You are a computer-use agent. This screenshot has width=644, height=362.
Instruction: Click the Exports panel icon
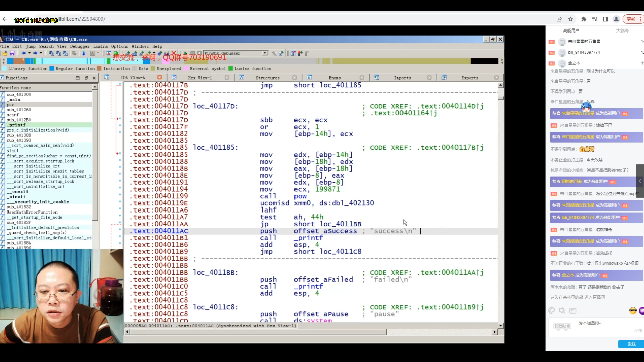(x=444, y=78)
